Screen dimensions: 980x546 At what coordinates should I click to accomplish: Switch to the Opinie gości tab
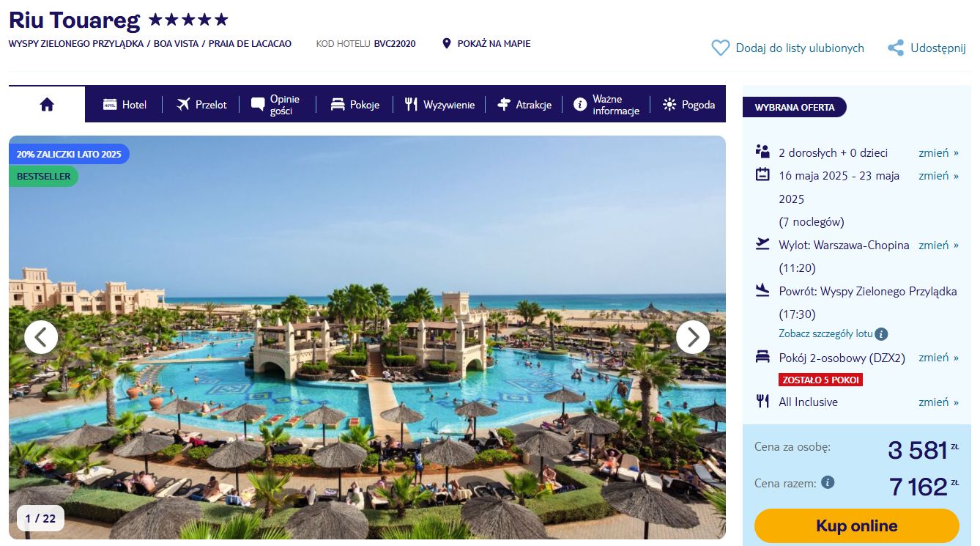click(x=276, y=105)
